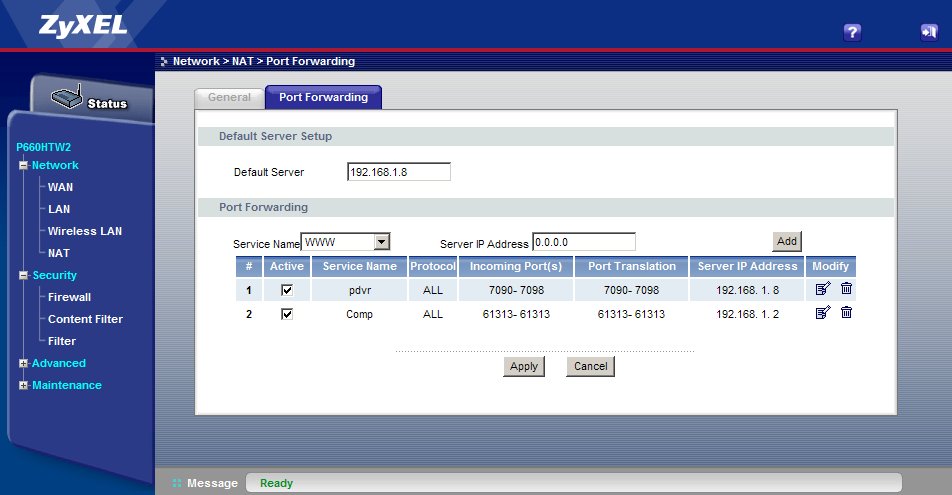Delete the Comp rule with trash icon

(846, 313)
